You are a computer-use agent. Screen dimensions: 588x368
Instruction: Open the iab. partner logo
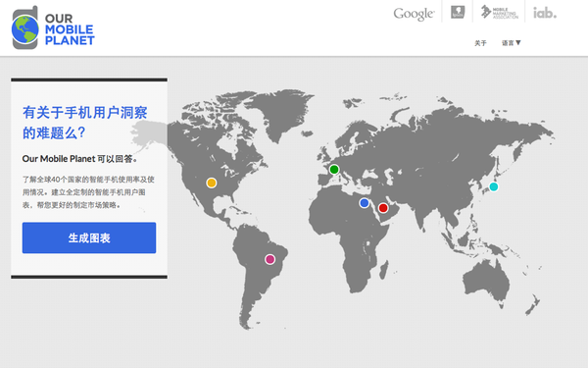click(545, 13)
